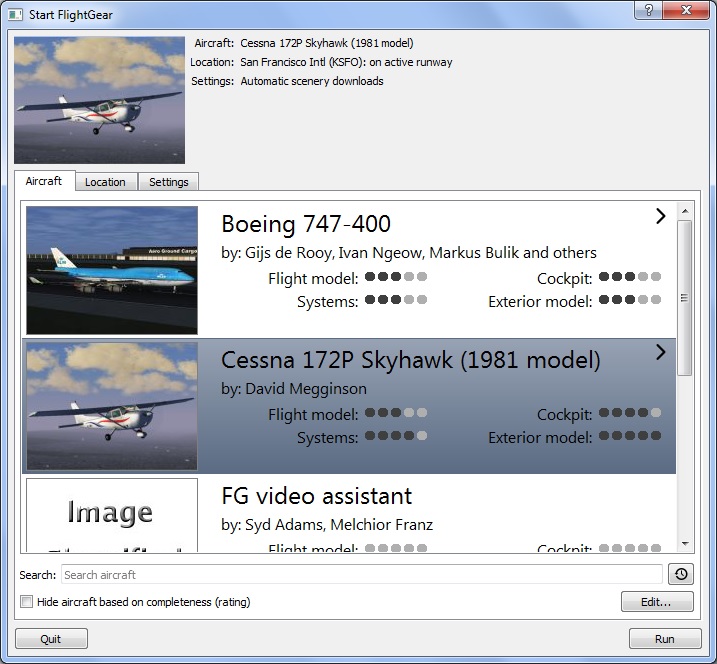717x664 pixels.
Task: Click Cessna 172P Flight model rating dots
Action: tap(396, 412)
